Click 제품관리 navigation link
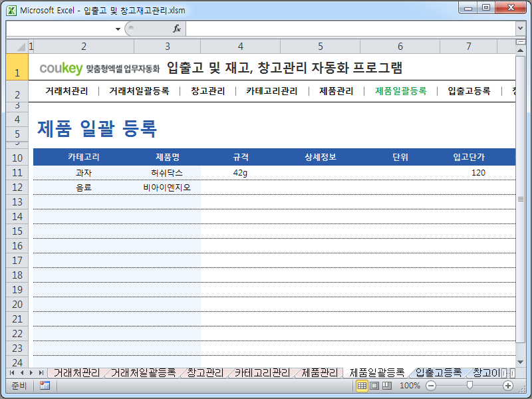This screenshot has height=399, width=532. tap(336, 91)
